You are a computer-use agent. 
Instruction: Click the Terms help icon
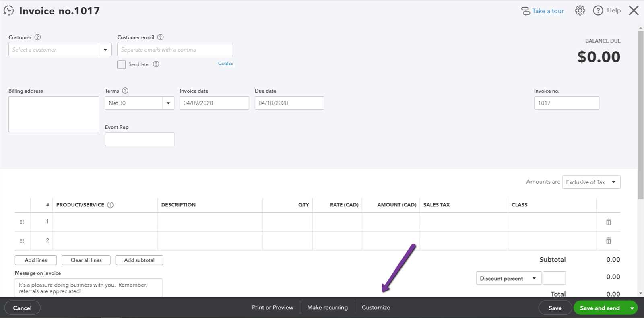coord(125,91)
